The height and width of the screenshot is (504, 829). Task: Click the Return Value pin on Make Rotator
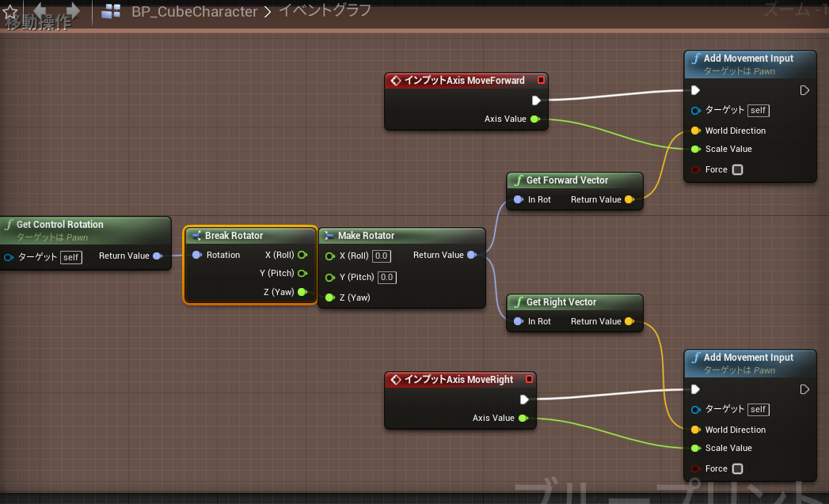[472, 255]
